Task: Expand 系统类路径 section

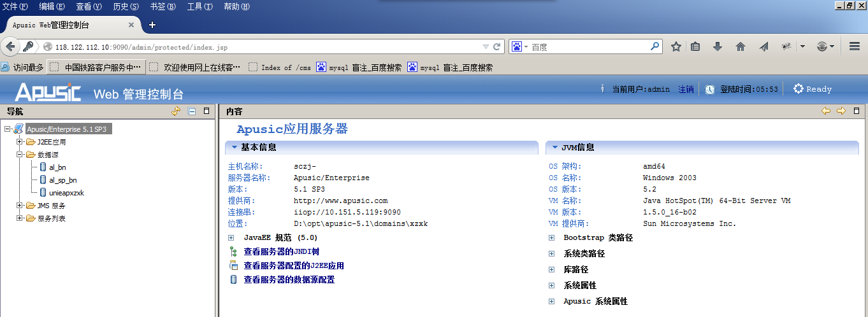Action: tap(551, 253)
